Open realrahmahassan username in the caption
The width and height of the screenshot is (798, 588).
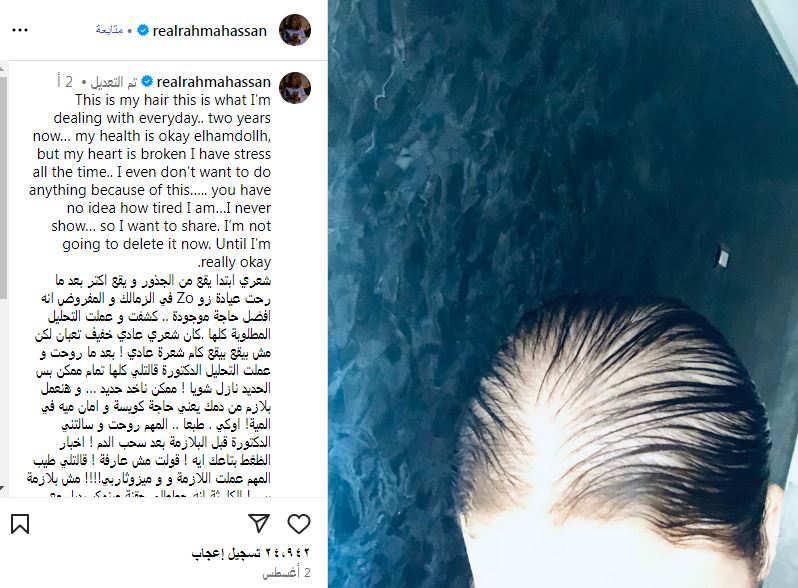click(x=214, y=81)
